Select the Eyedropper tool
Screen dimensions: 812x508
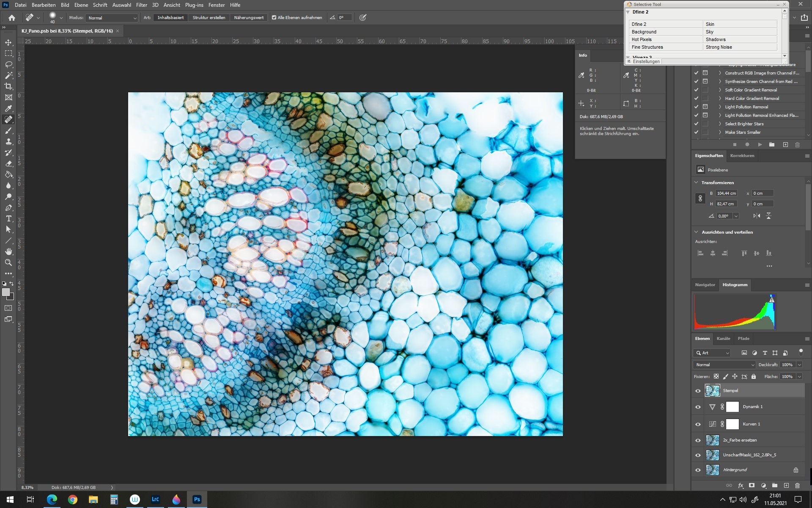pos(8,108)
